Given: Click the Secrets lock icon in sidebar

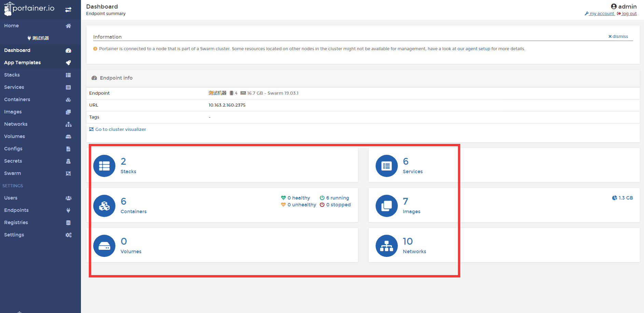Looking at the screenshot, I should pos(68,161).
